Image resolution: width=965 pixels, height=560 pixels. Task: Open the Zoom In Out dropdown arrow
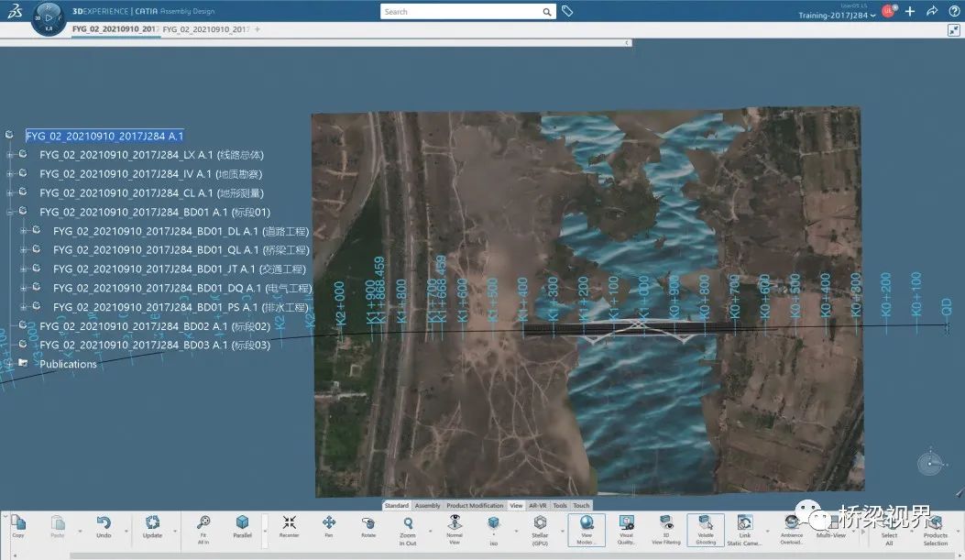(430, 531)
